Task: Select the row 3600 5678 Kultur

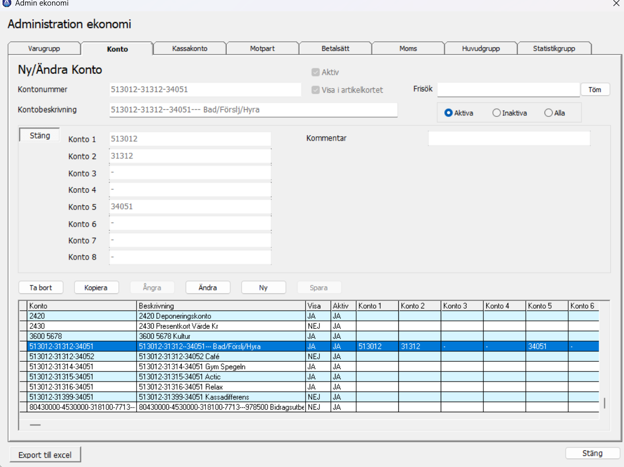Action: click(x=309, y=336)
